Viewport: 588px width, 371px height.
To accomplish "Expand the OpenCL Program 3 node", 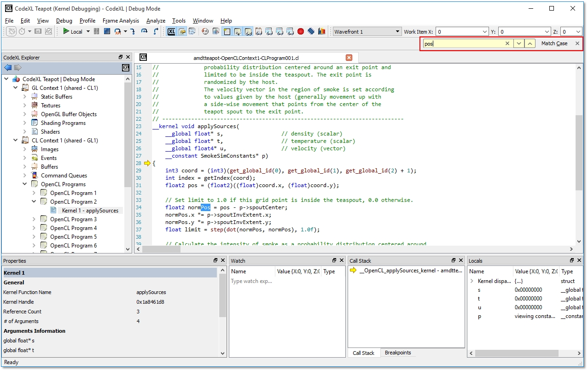I will (34, 219).
